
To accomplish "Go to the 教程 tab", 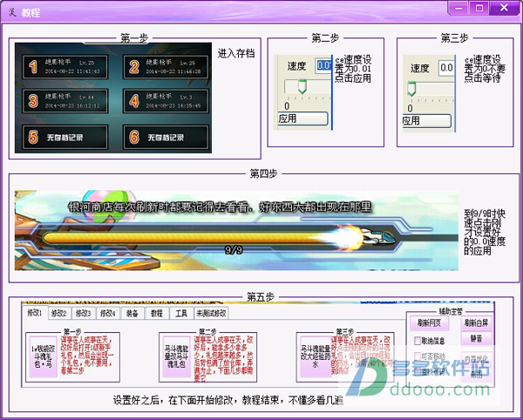I will click(x=157, y=314).
